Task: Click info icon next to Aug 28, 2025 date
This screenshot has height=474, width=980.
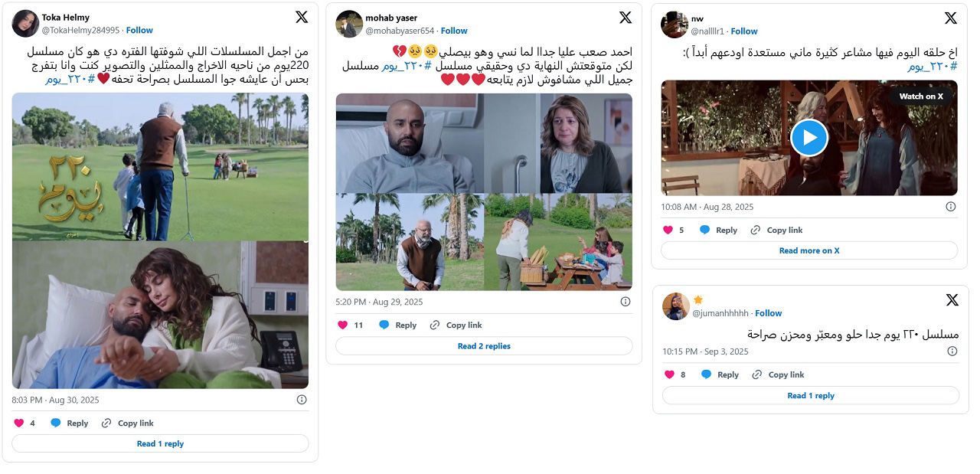Action: 951,207
